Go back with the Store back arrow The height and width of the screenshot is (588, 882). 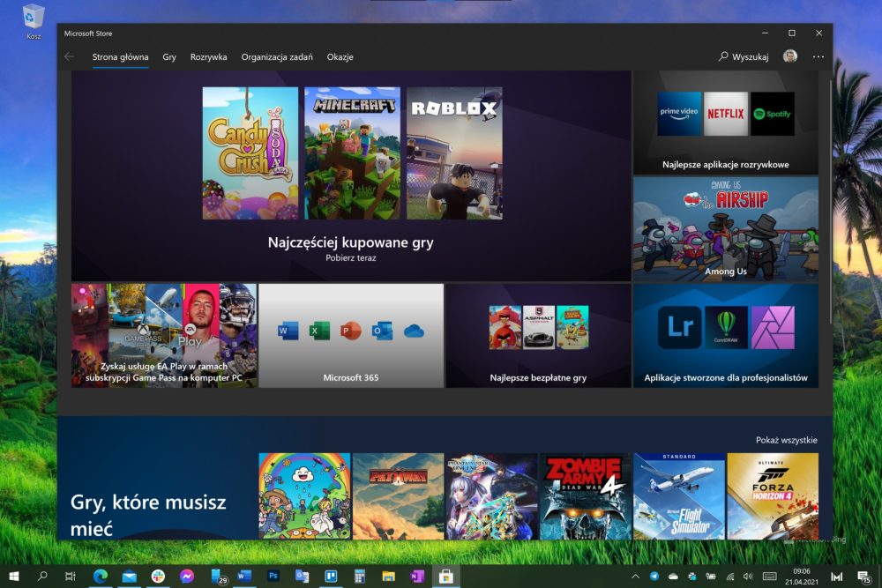tap(69, 56)
